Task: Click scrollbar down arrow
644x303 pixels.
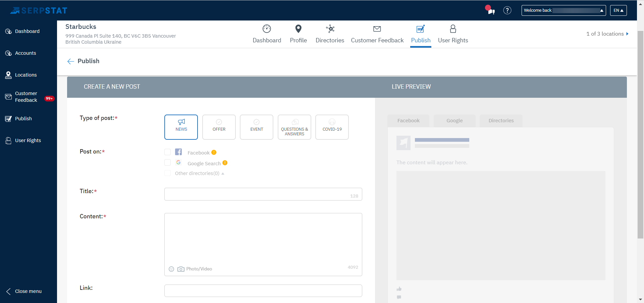Action: click(x=640, y=300)
